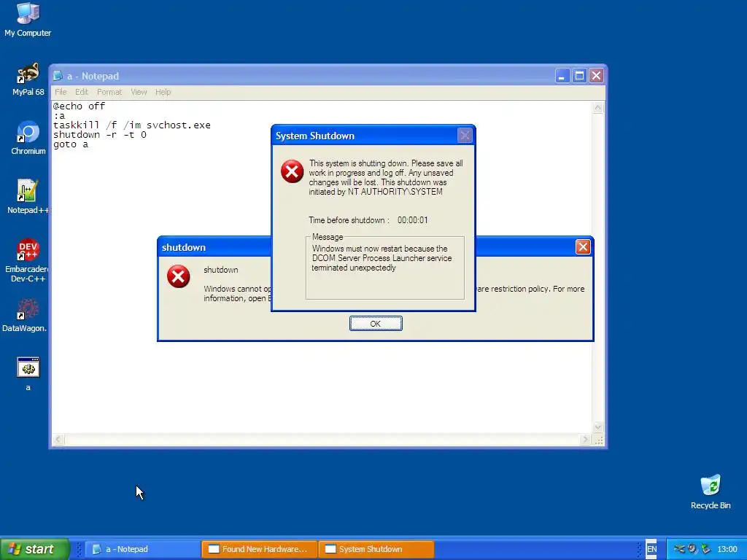The height and width of the screenshot is (560, 747).
Task: Maximize the Notepad window
Action: tap(579, 76)
